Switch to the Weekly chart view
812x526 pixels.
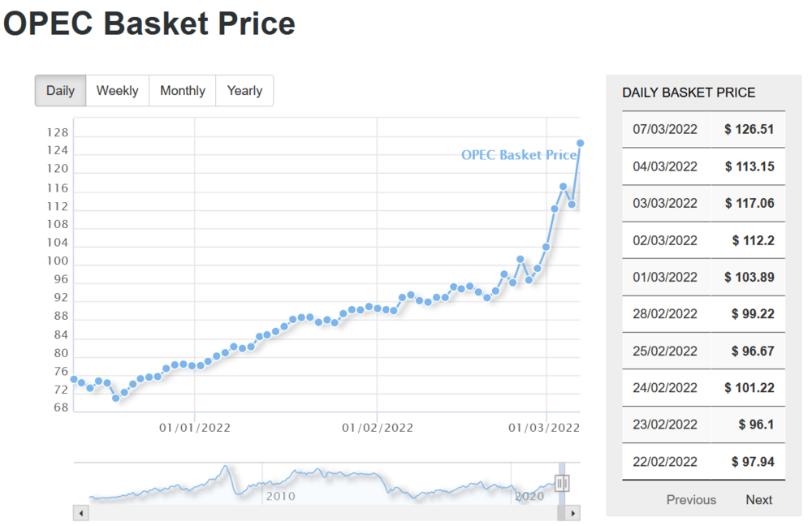pos(117,91)
